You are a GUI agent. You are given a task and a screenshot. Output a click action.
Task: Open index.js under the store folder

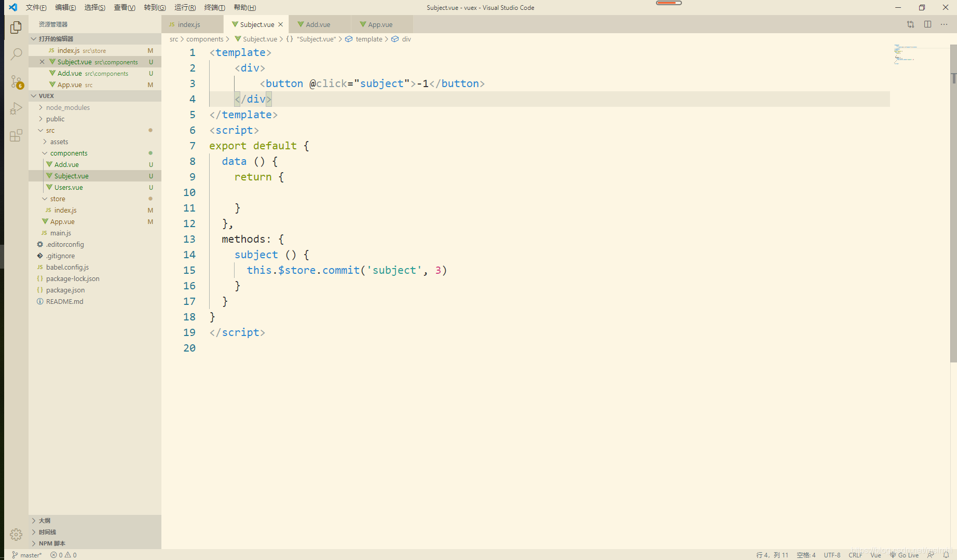click(x=94, y=210)
